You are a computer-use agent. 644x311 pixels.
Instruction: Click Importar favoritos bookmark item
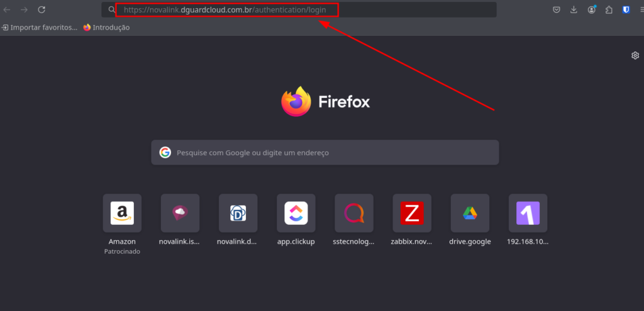(x=40, y=28)
